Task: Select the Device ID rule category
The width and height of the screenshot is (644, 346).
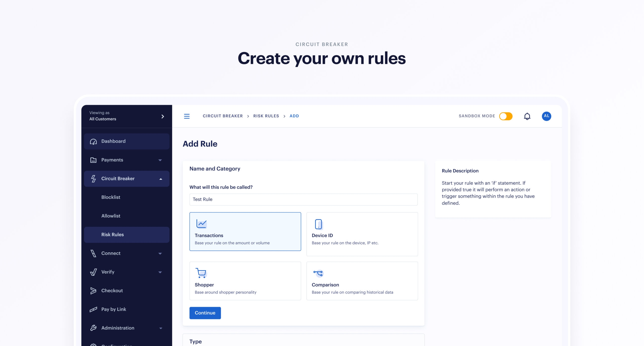Action: pos(362,231)
